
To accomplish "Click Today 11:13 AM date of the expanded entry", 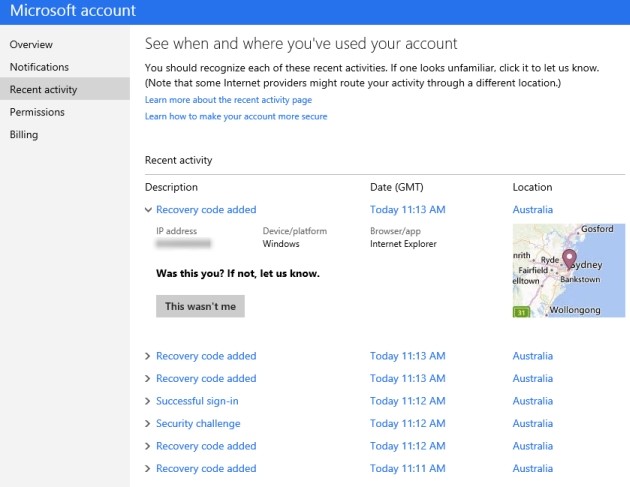I will coord(407,210).
